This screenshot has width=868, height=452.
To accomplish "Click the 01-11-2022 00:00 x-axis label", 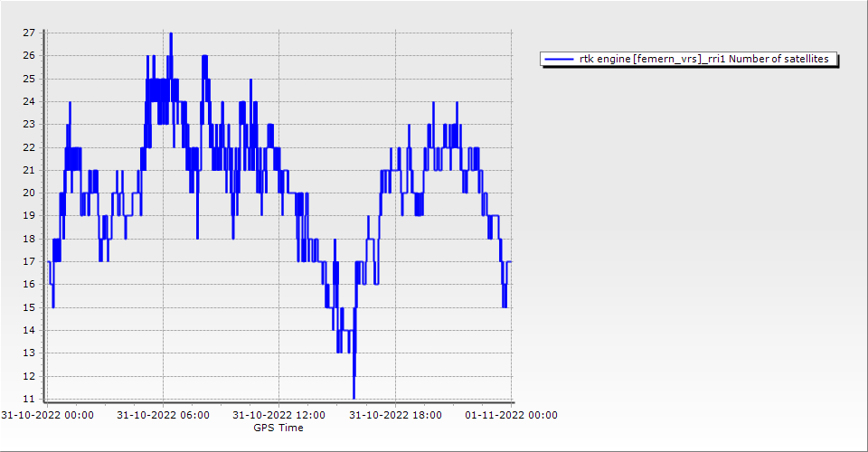I will [511, 416].
